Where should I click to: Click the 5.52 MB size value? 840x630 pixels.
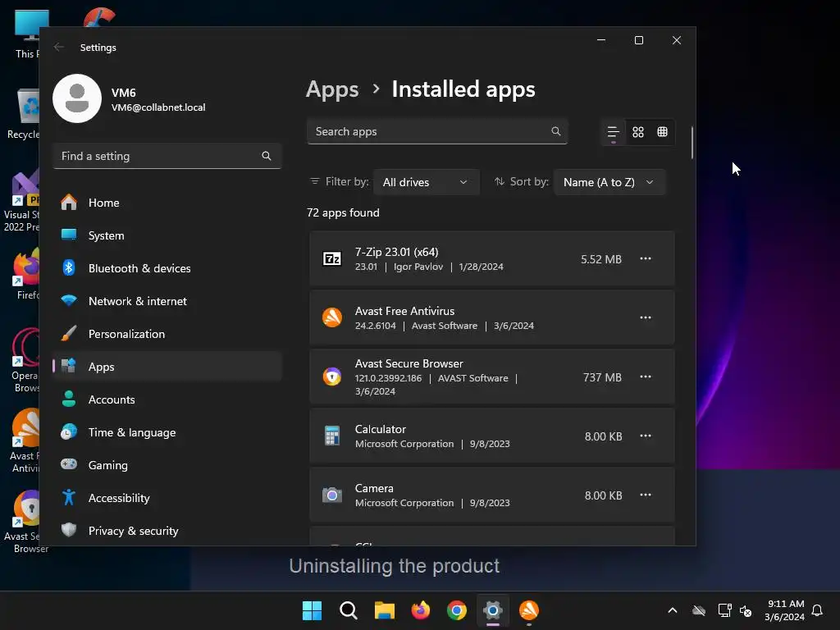coord(601,259)
